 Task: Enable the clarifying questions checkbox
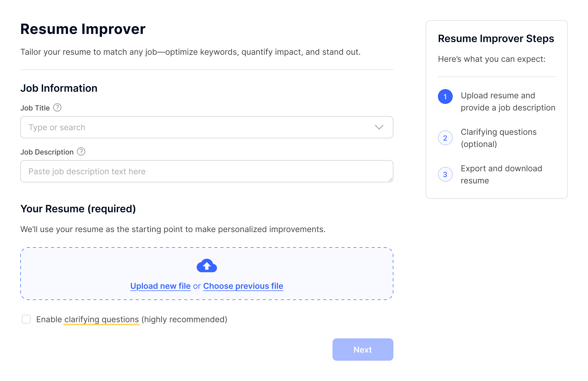tap(26, 319)
